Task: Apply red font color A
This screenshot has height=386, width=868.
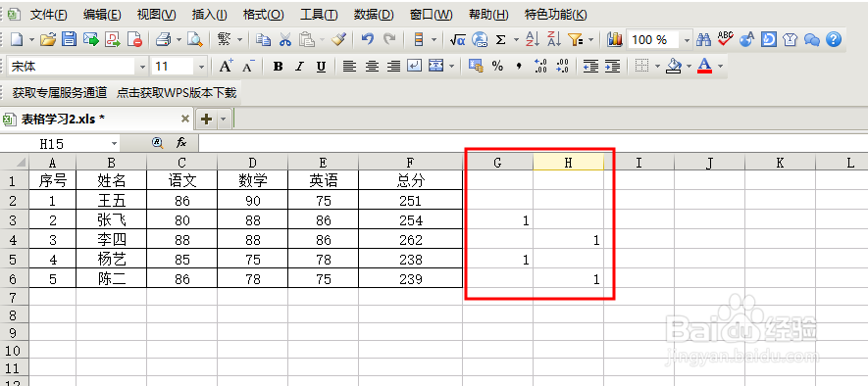Action: 704,67
